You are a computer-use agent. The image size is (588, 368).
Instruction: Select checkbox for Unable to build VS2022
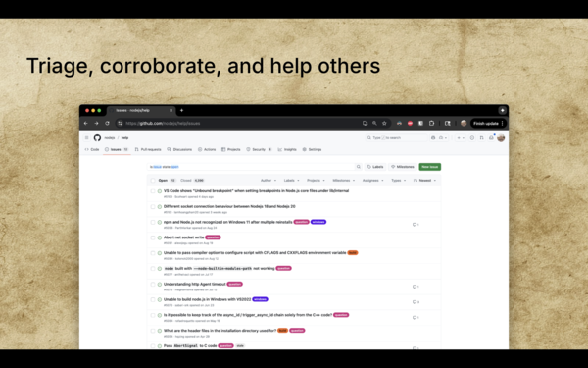point(153,299)
